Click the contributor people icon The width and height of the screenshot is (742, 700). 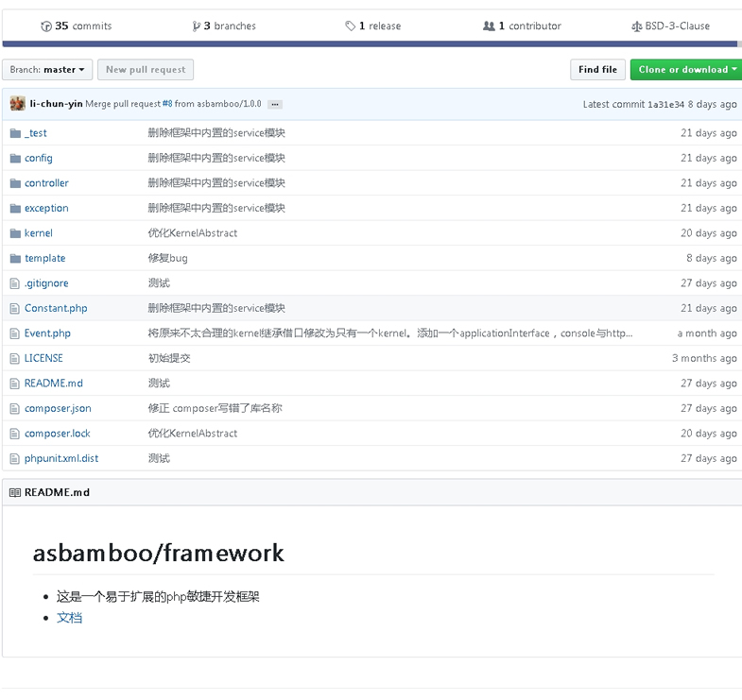click(489, 26)
